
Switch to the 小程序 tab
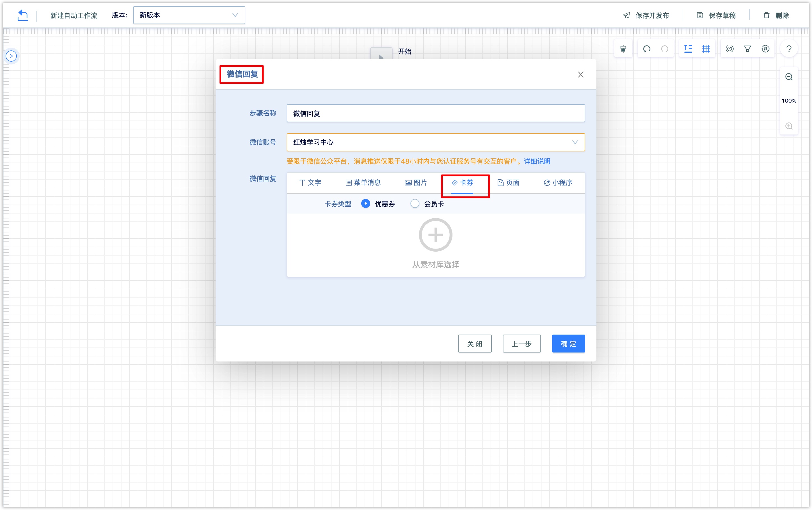(557, 183)
